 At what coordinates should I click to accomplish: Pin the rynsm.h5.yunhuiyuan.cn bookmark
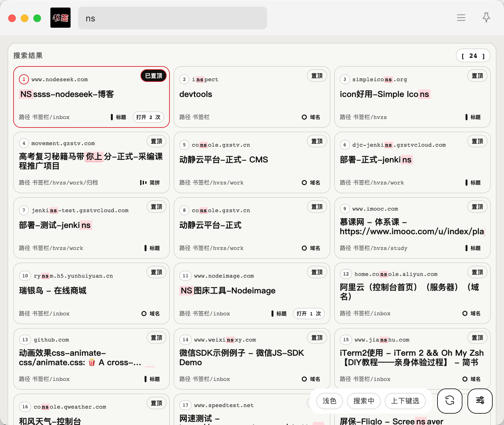(x=157, y=272)
